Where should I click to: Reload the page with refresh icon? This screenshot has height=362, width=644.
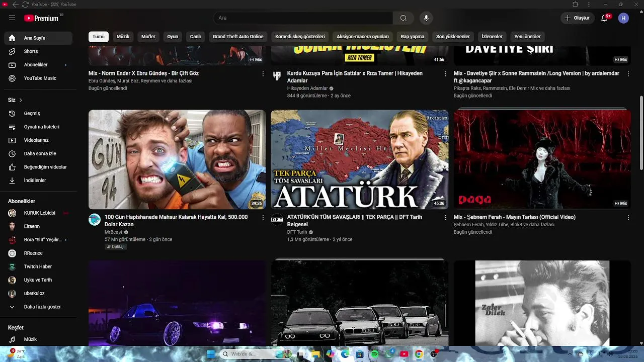click(x=25, y=4)
